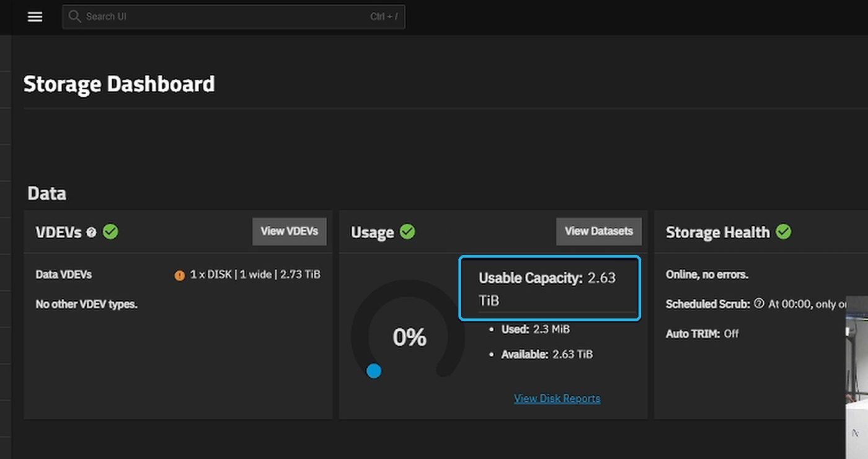Click the orange warning icon beside Data VDEVs

coord(180,275)
